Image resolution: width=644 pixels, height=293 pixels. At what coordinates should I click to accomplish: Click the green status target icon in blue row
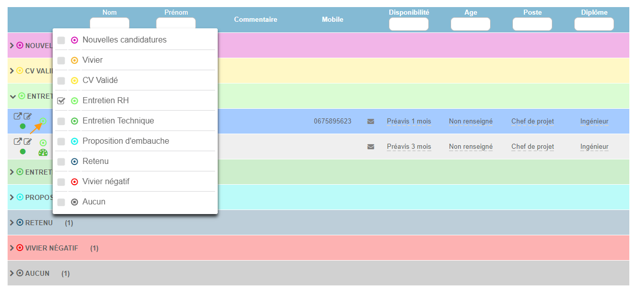[43, 121]
